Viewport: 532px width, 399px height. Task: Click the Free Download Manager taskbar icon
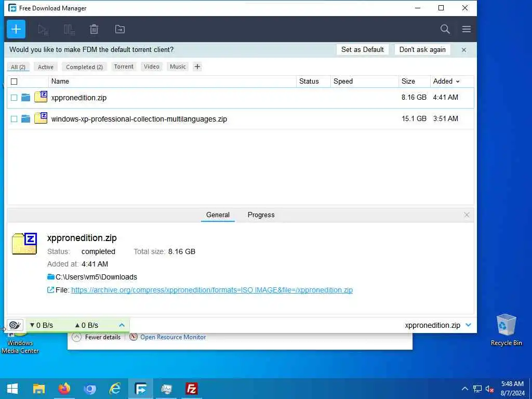140,389
